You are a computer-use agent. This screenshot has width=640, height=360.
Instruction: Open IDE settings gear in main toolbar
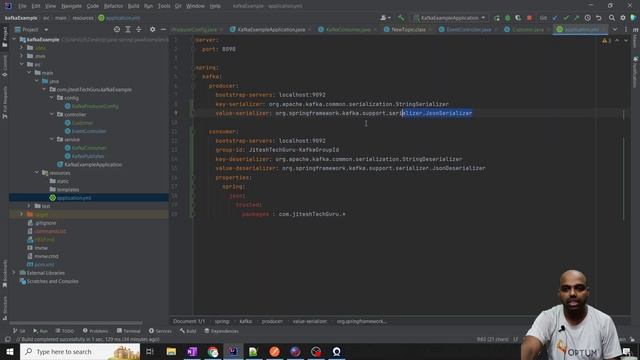622,18
